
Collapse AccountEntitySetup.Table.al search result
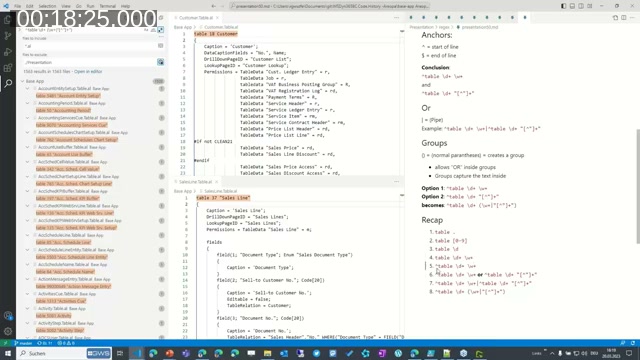point(28,89)
